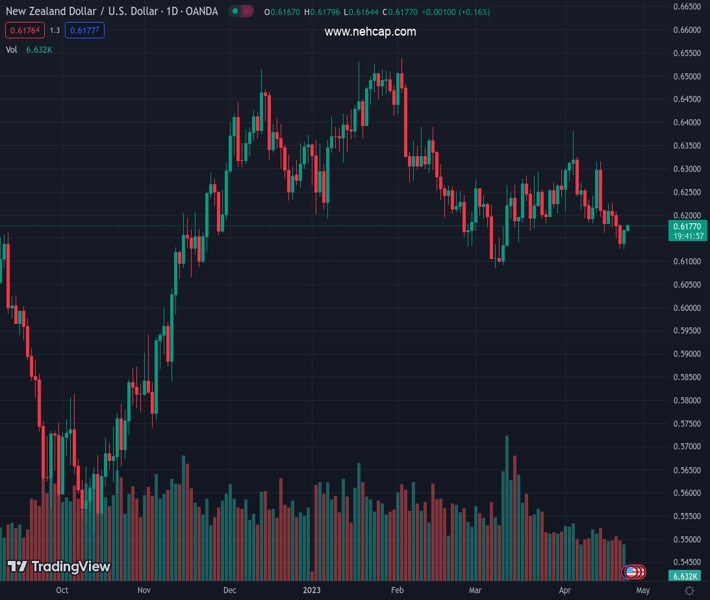Image resolution: width=710 pixels, height=600 pixels.
Task: Open the New Zealand Dollar / U.S. Dollar symbol title
Action: [110, 11]
